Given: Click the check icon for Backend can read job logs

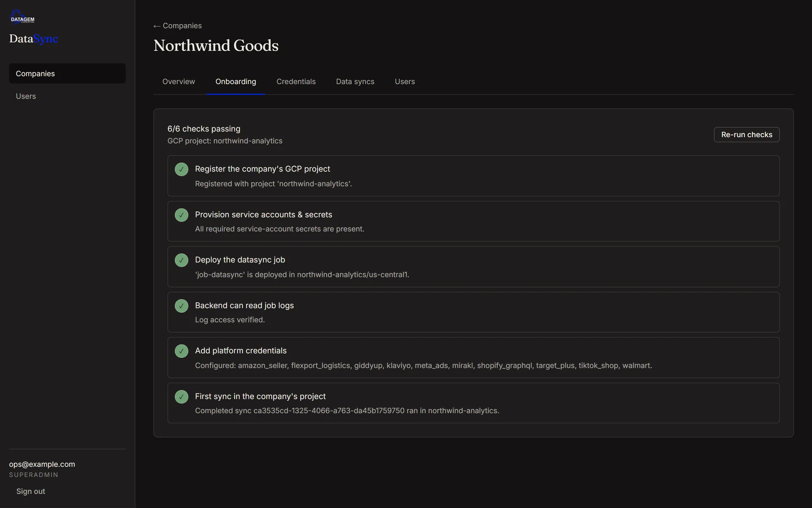Looking at the screenshot, I should point(181,306).
